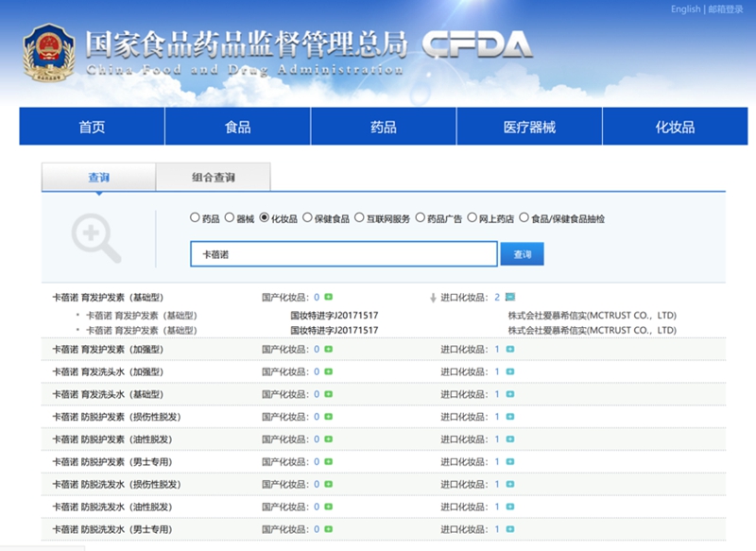Collapse the 进口化妆品 list for 育发护发素（基础型）

(x=510, y=297)
